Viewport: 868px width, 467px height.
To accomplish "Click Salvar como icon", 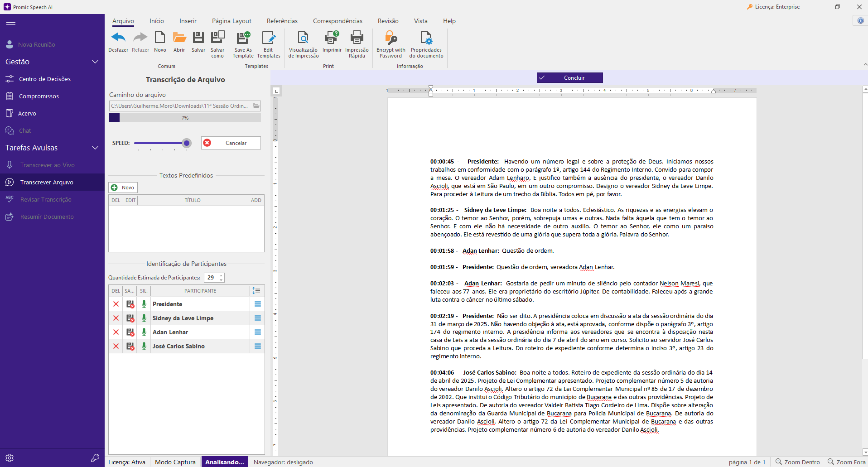I will pos(217,37).
